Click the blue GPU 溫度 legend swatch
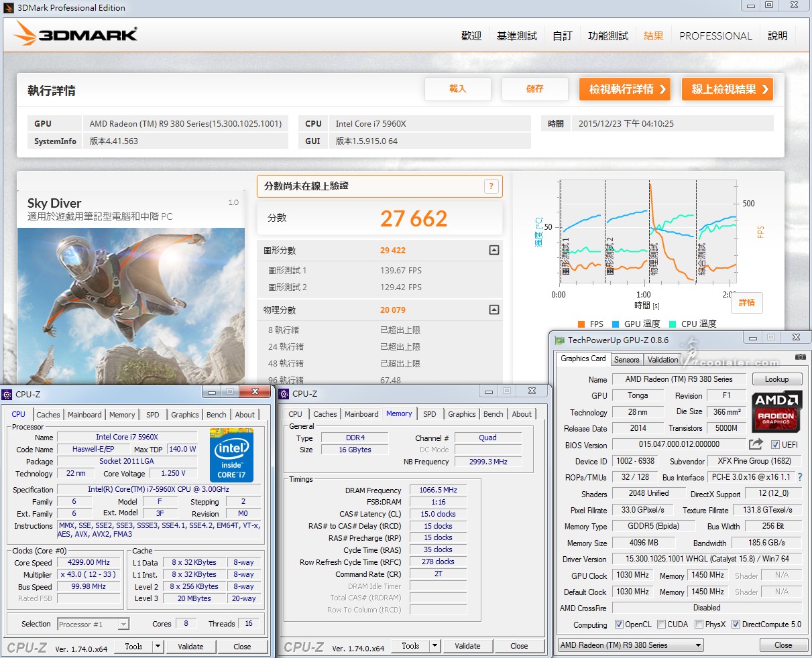Screen dimensions: 812x658 click(615, 324)
